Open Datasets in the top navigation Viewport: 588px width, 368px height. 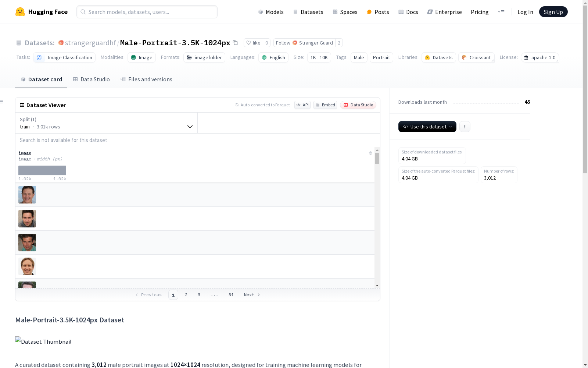308,12
